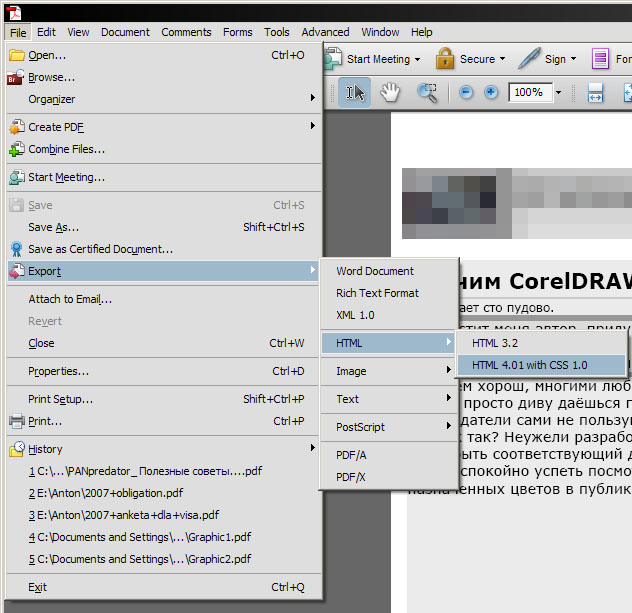Click the Open folder icon in File menu

point(17,55)
